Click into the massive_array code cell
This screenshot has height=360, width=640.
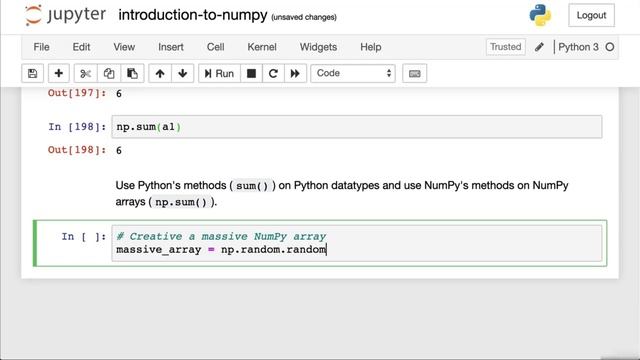coord(357,243)
